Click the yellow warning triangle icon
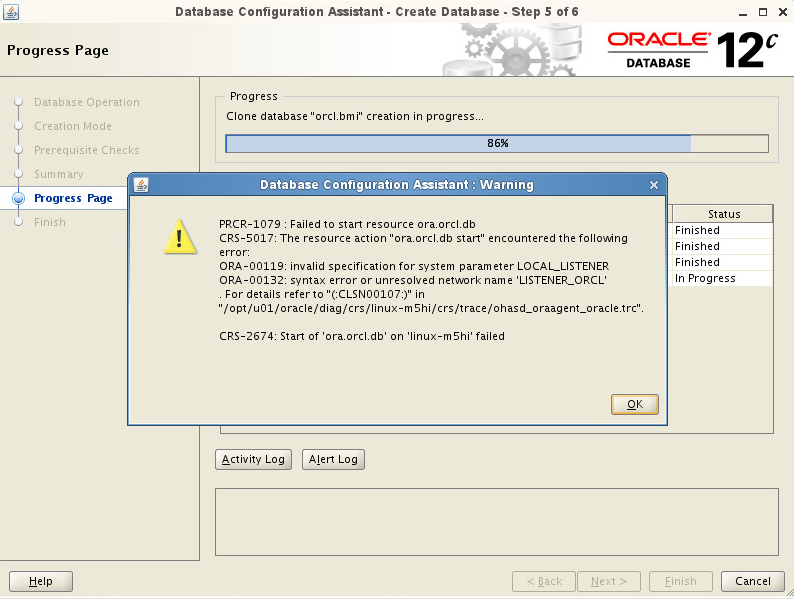 180,236
